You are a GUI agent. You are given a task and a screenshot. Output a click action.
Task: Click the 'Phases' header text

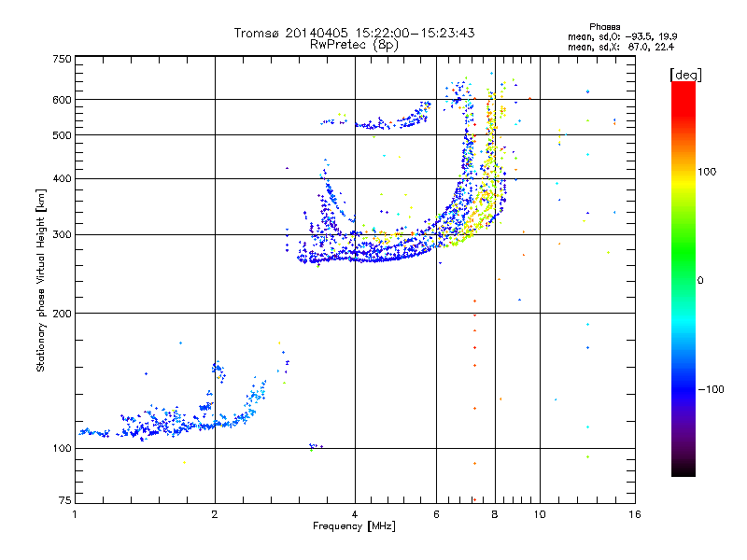pos(604,27)
